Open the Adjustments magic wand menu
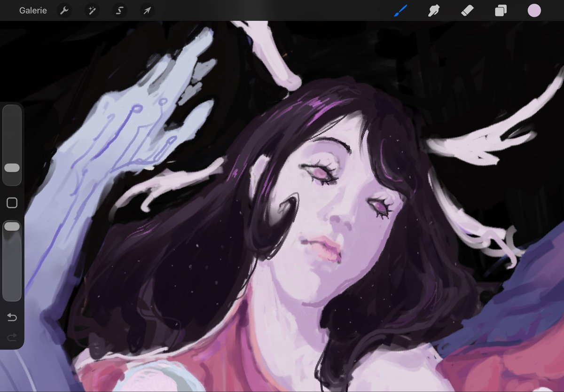 pyautogui.click(x=92, y=10)
